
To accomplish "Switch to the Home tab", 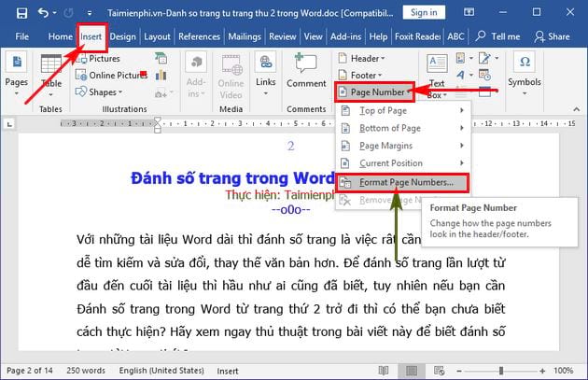I will 60,36.
